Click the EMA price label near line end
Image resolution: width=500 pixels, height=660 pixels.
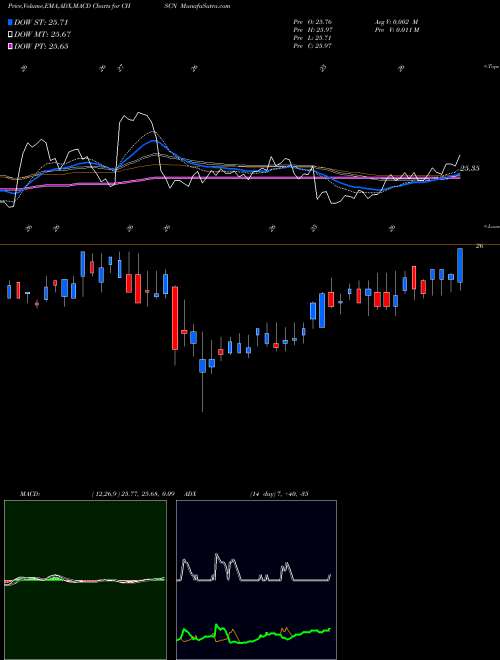[x=469, y=168]
